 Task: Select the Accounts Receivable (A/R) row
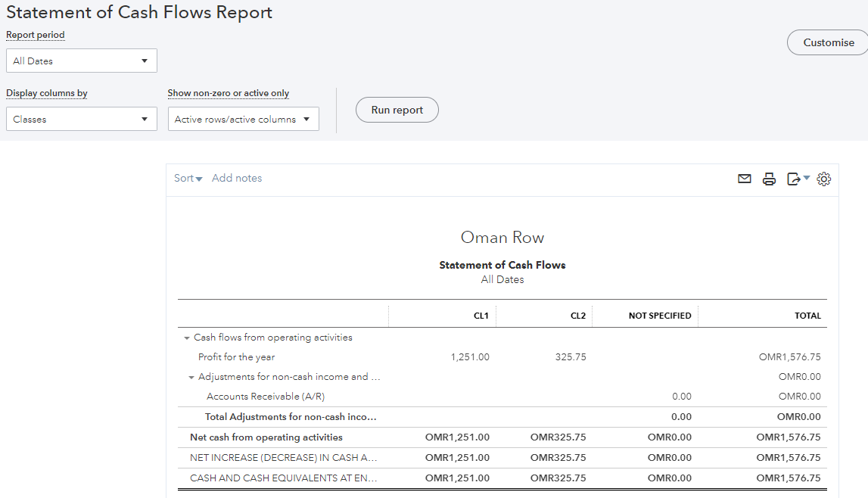click(x=266, y=397)
